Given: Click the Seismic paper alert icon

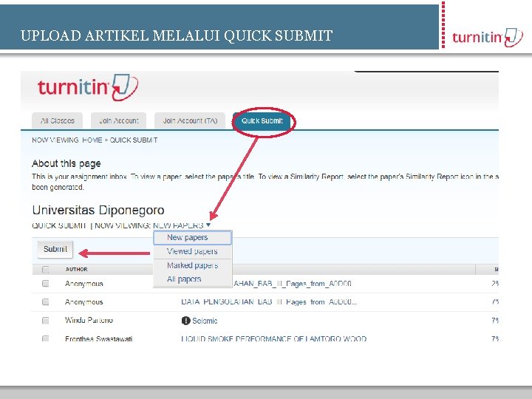Looking at the screenshot, I should [185, 321].
